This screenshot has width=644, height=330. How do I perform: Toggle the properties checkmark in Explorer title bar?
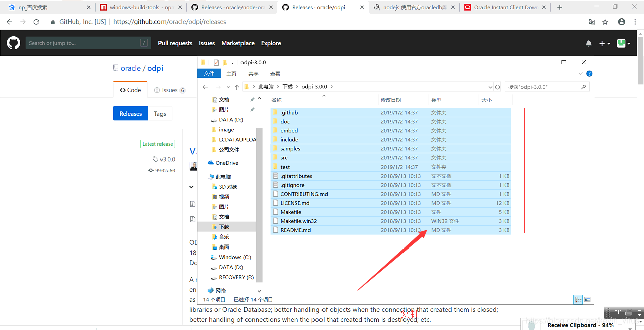pos(216,63)
